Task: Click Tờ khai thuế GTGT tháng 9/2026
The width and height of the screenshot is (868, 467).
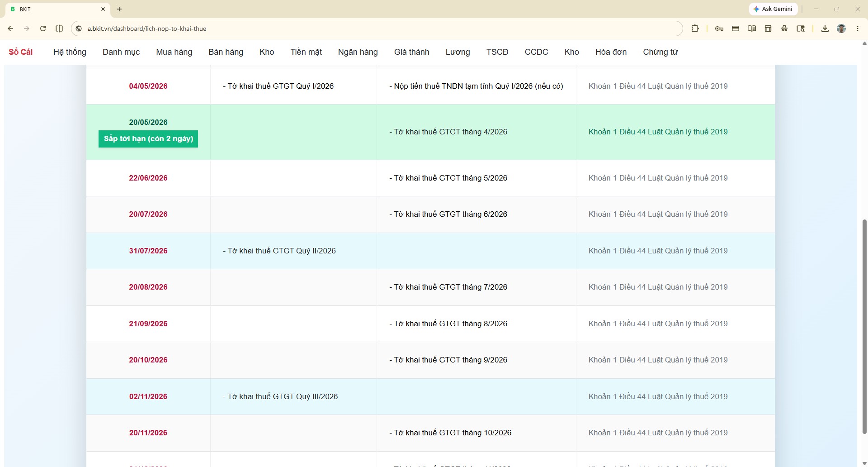Action: [448, 360]
